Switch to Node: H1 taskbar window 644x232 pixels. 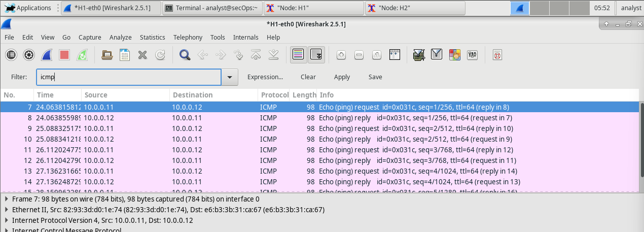[313, 8]
